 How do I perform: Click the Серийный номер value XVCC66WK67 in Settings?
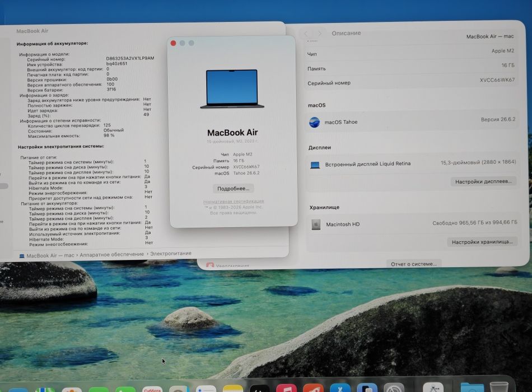tap(497, 80)
